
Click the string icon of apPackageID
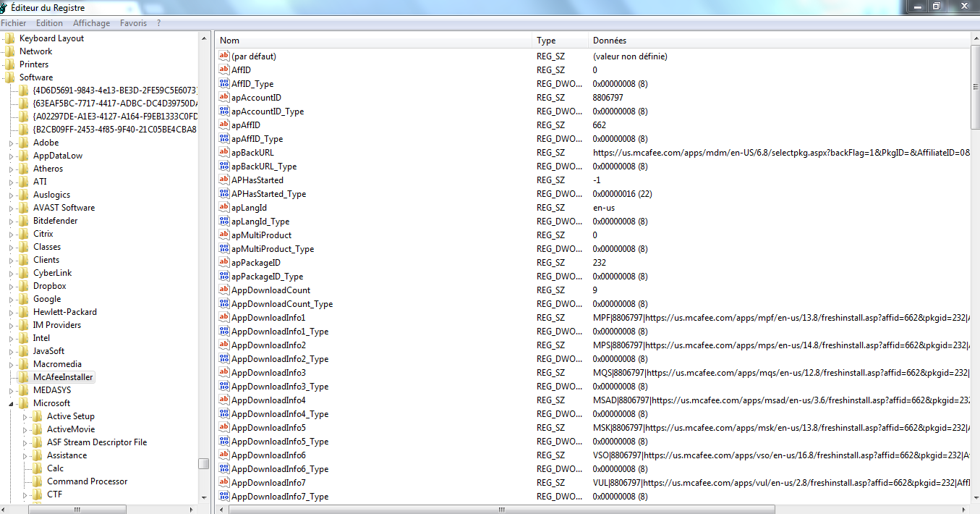point(224,262)
